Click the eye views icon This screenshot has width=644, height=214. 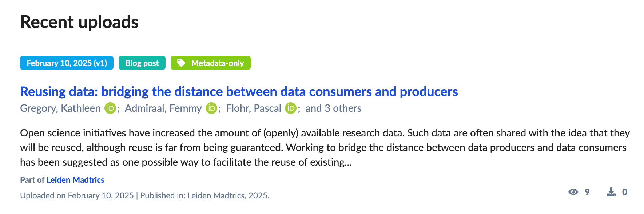[x=573, y=192]
